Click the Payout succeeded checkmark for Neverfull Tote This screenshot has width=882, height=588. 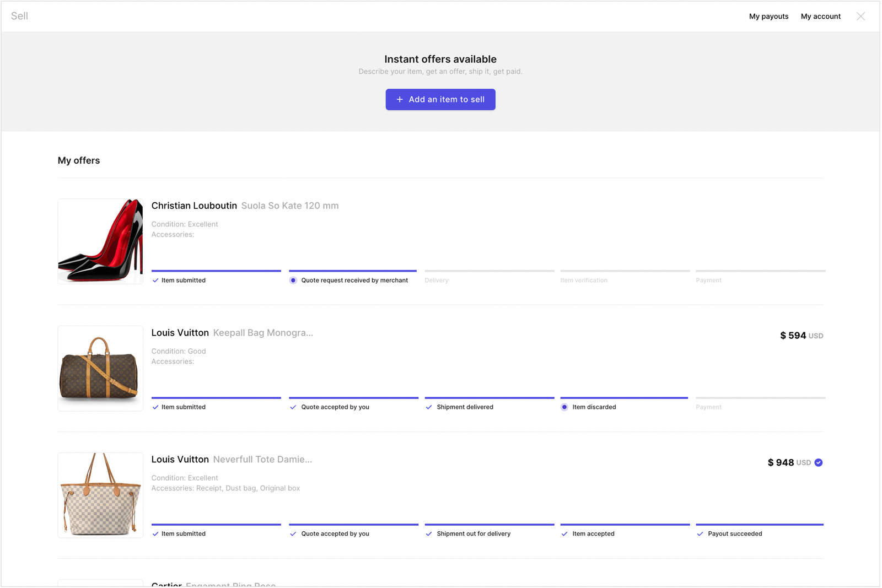(700, 533)
